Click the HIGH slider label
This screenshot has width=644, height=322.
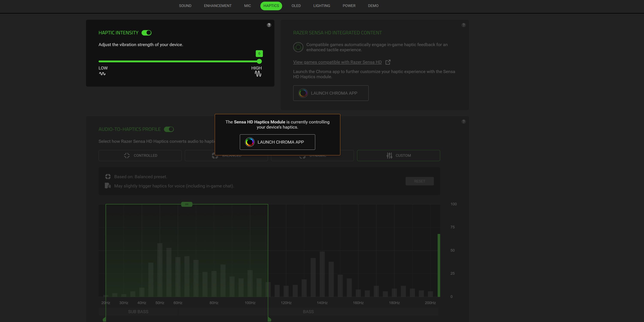256,68
